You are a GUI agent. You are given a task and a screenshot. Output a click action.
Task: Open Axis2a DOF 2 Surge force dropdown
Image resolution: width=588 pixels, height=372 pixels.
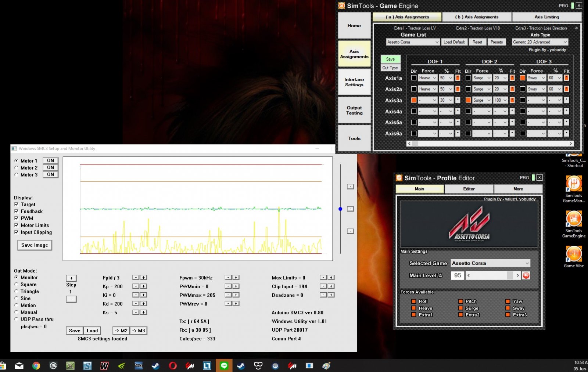[482, 89]
